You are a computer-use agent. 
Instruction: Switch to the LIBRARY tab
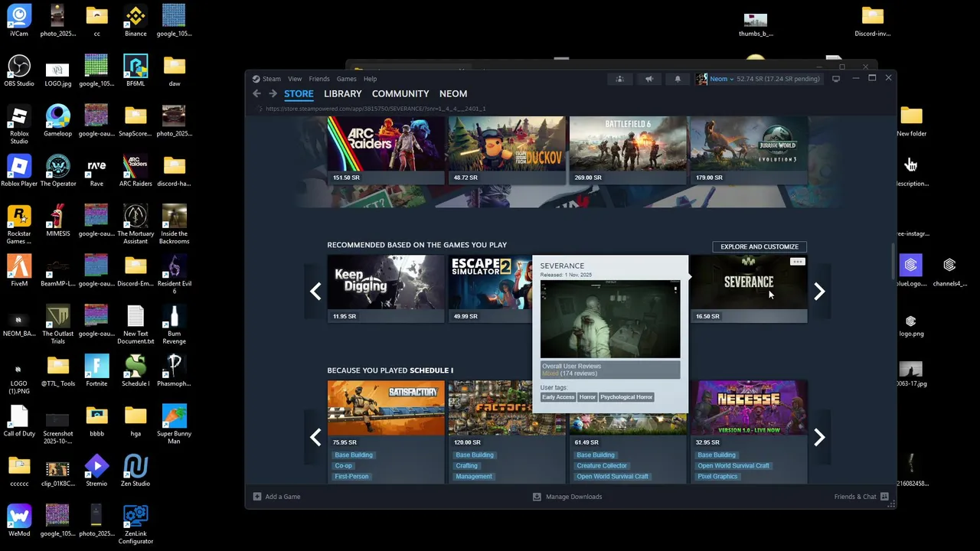pyautogui.click(x=342, y=93)
